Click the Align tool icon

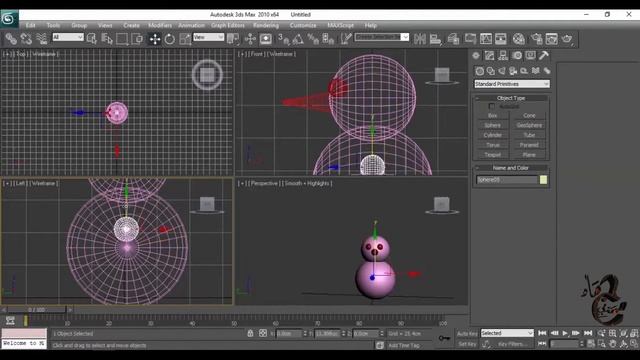(x=436, y=39)
